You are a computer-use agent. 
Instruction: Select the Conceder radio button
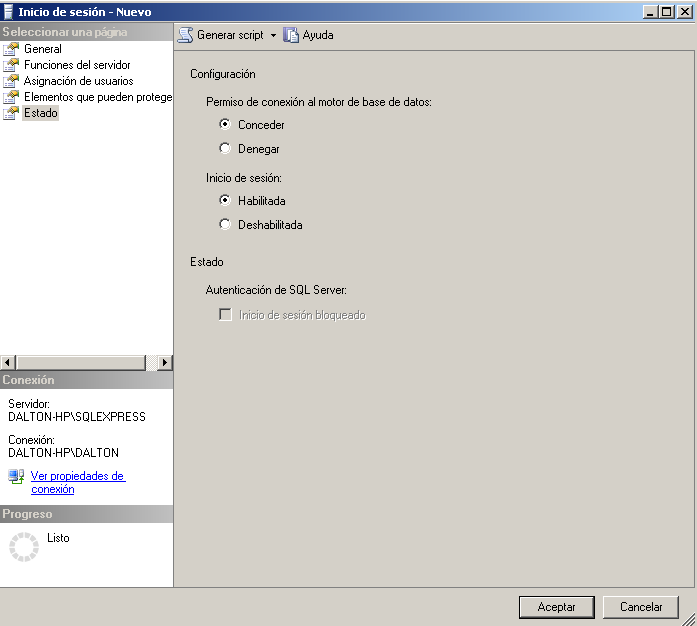click(225, 124)
